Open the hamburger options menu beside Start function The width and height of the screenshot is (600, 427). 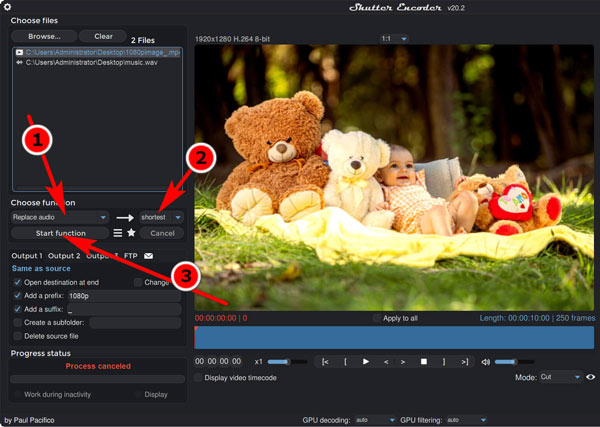tap(118, 233)
